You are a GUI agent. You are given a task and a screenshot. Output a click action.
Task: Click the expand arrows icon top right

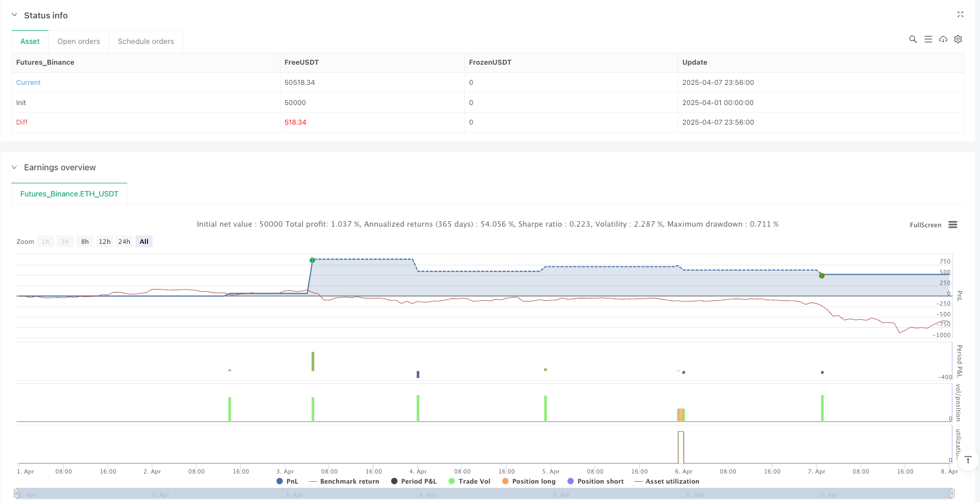point(960,14)
